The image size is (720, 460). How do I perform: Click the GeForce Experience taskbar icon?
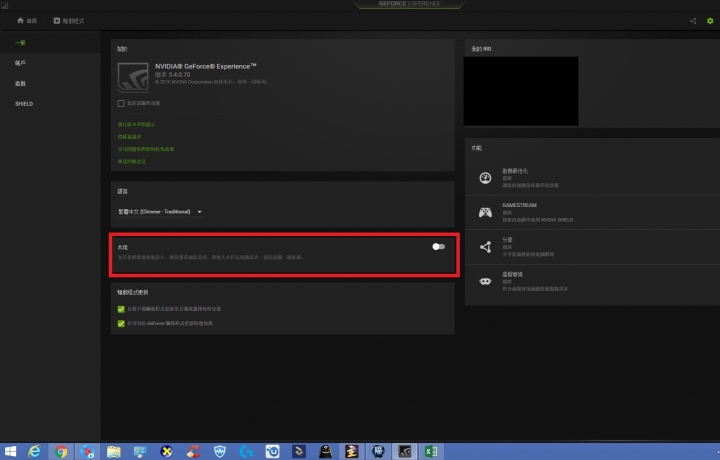(x=405, y=452)
